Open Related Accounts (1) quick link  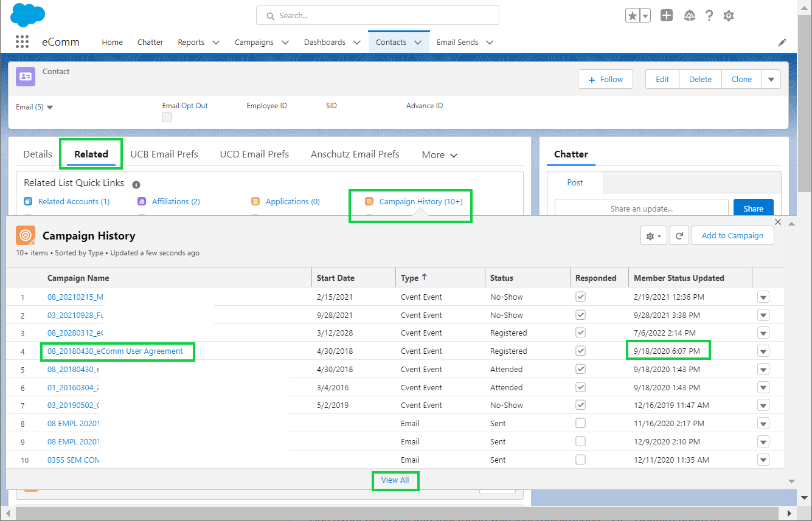point(74,201)
